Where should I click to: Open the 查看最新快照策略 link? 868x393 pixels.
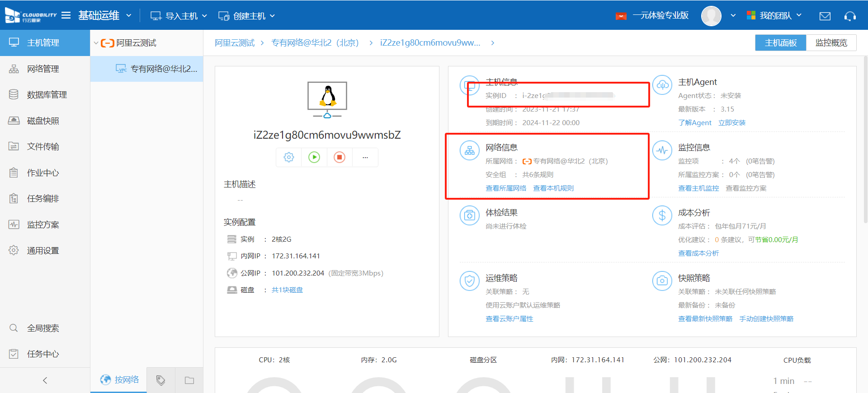(x=705, y=319)
